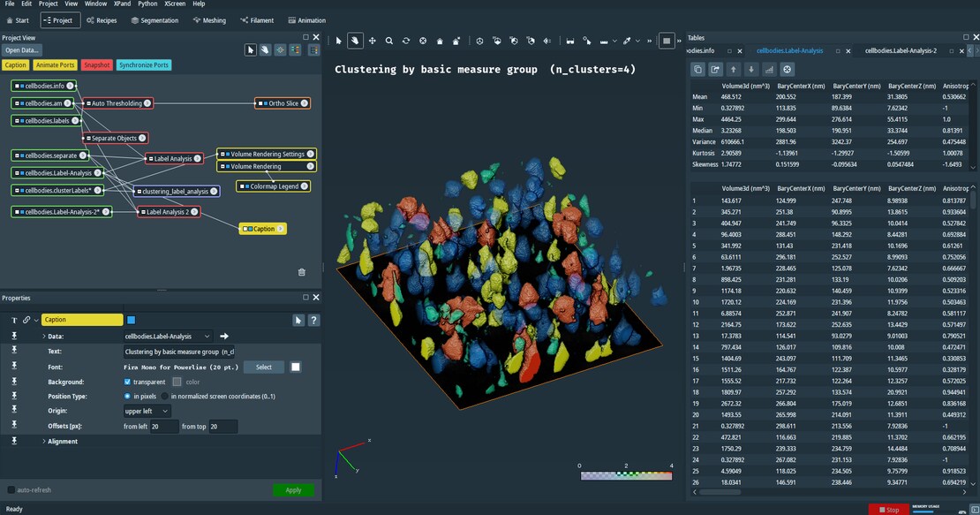980x515 pixels.
Task: Click the copy table icon in the Tables panel
Action: click(697, 70)
